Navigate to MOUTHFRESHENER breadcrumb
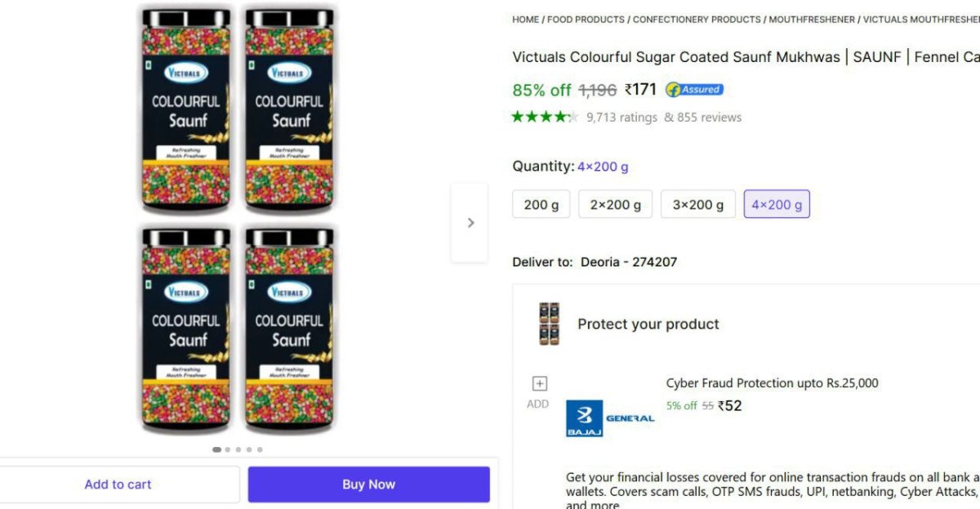Viewport: 980px width, 509px height. pyautogui.click(x=812, y=19)
